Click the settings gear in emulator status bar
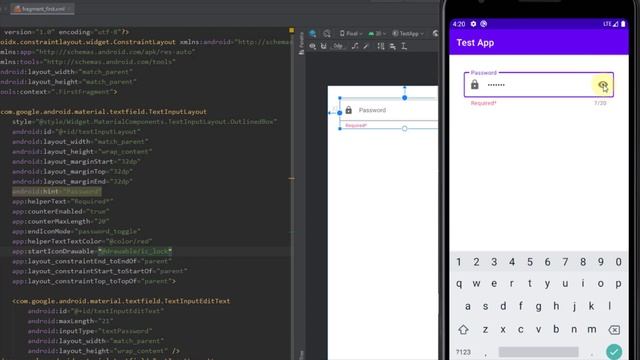This screenshot has width=640, height=360. [x=473, y=24]
